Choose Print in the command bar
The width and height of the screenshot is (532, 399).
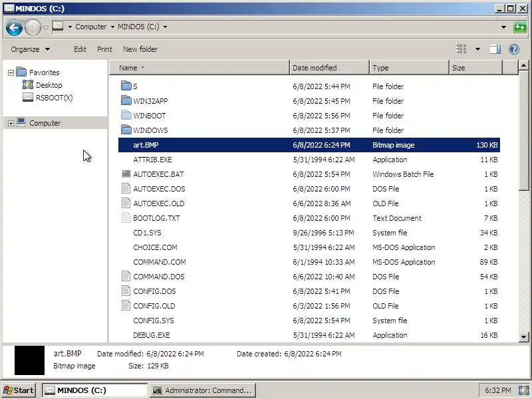(x=104, y=49)
